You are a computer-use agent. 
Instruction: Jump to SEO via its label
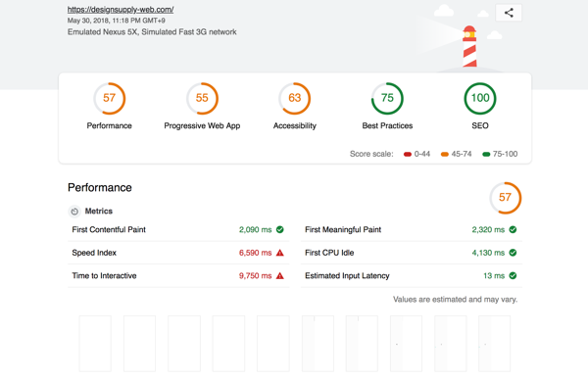pyautogui.click(x=480, y=125)
